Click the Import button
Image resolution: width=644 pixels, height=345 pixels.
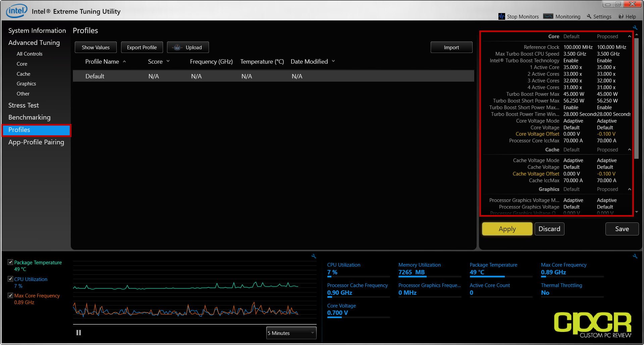pyautogui.click(x=451, y=47)
